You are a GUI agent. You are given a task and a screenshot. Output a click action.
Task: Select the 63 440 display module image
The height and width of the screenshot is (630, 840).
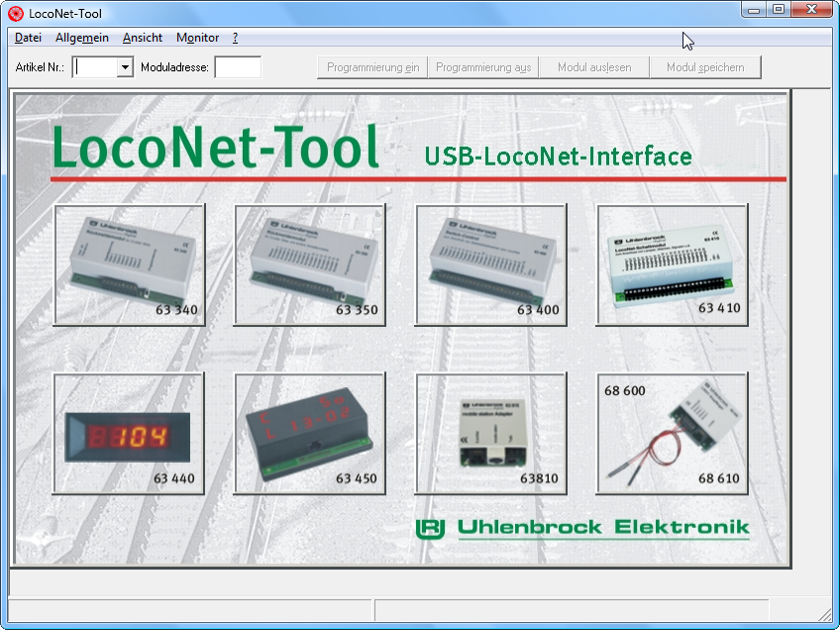129,434
